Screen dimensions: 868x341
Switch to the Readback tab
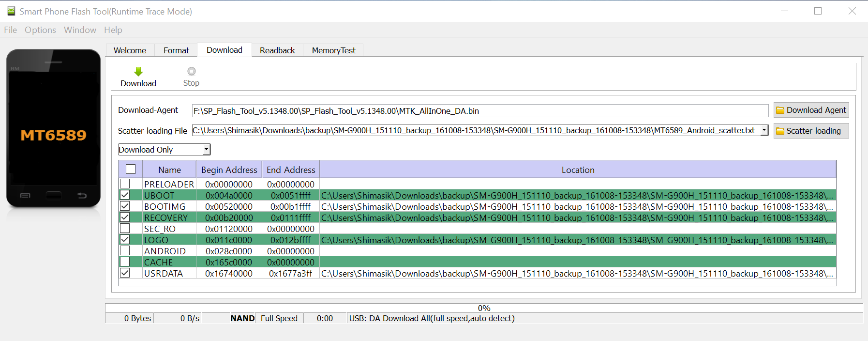pos(277,50)
